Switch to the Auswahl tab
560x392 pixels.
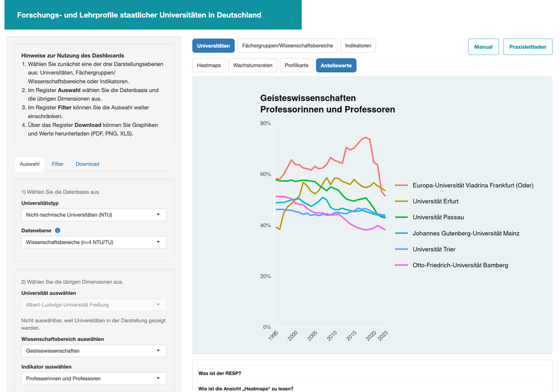30,164
